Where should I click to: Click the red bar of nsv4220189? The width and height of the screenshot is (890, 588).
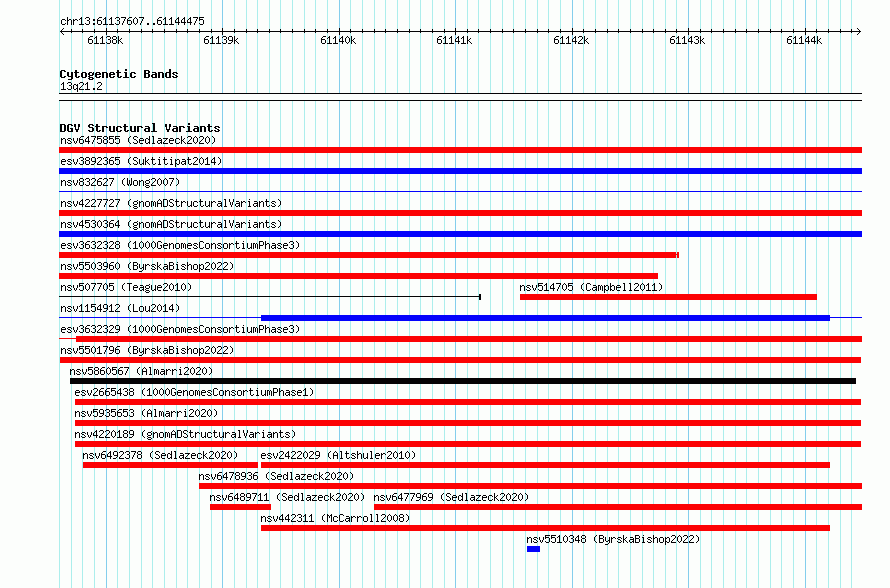tap(468, 444)
